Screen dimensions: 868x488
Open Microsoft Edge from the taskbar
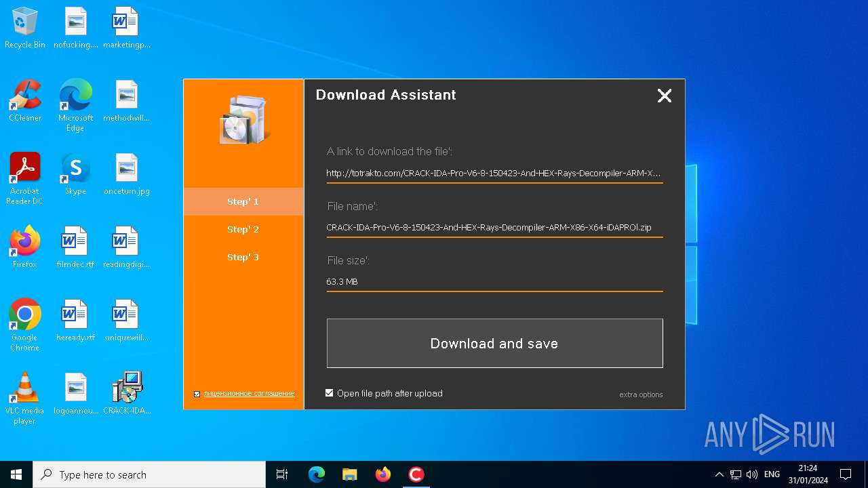[x=317, y=474]
